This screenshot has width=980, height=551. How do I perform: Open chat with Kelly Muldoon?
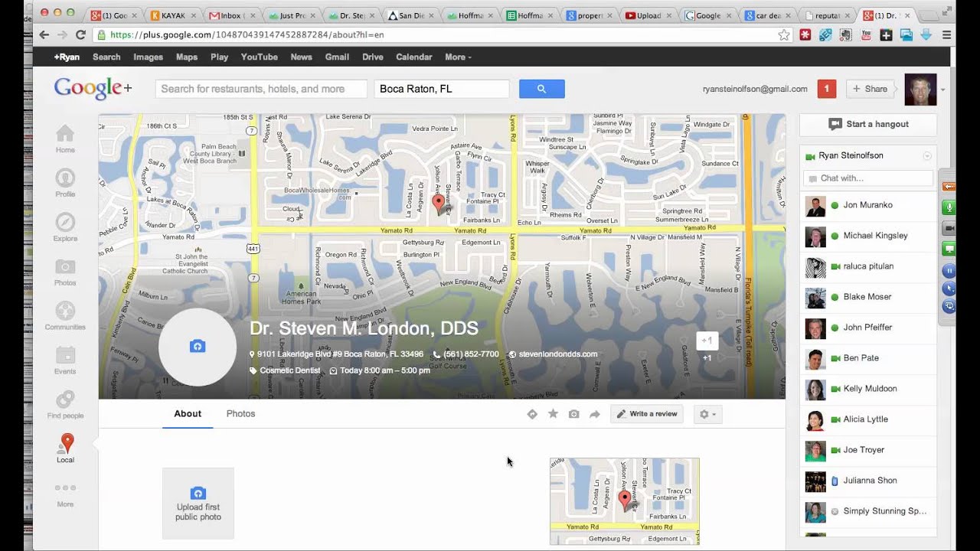(x=868, y=389)
